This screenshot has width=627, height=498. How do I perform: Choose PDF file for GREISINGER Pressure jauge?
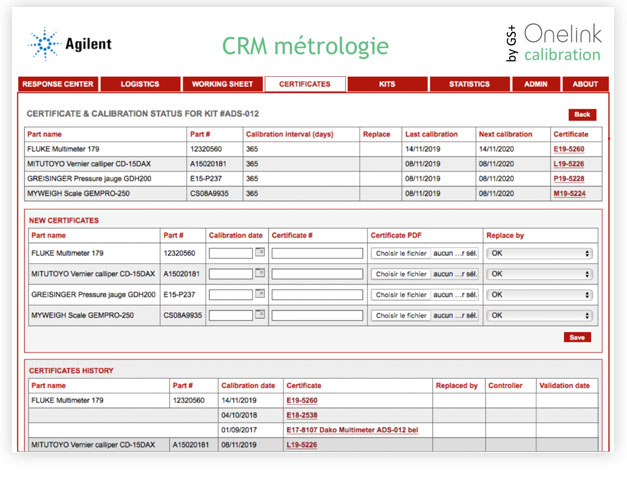[x=401, y=295]
